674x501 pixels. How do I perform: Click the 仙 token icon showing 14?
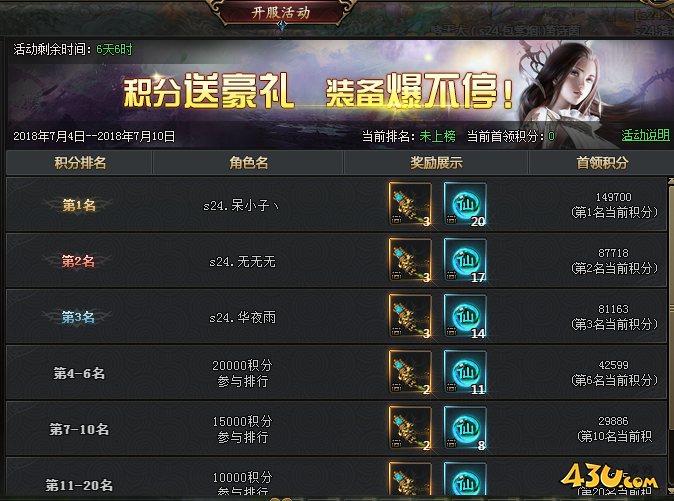coord(465,316)
